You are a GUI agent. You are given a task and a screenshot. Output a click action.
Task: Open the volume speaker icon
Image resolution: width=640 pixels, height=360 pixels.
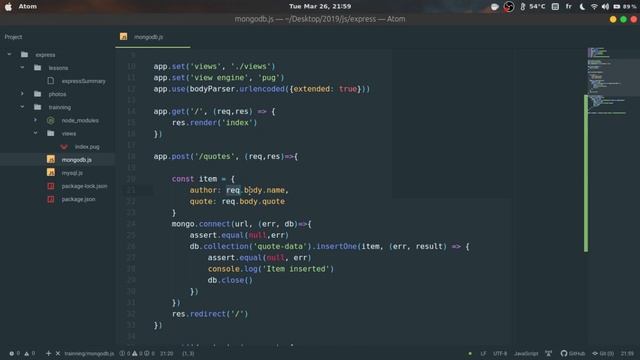click(605, 7)
